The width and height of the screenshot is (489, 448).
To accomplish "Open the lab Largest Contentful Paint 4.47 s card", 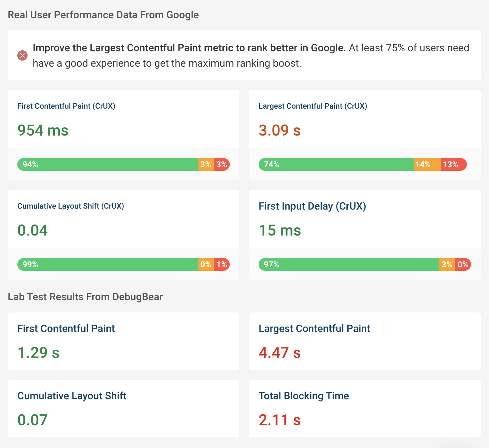I will (x=365, y=341).
